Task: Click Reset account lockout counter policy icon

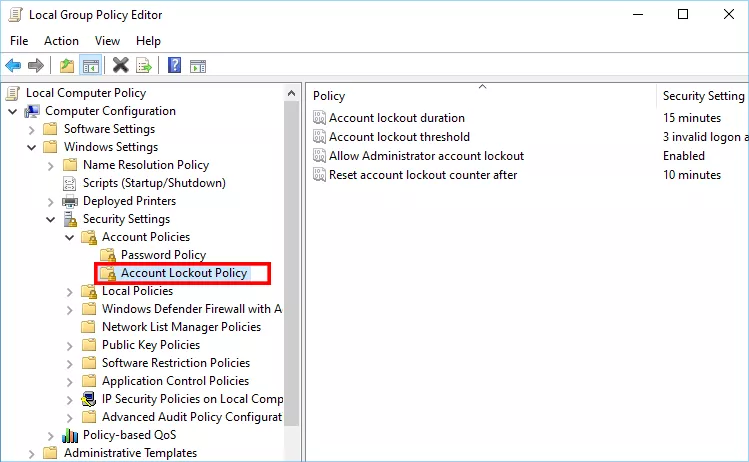Action: pyautogui.click(x=319, y=175)
